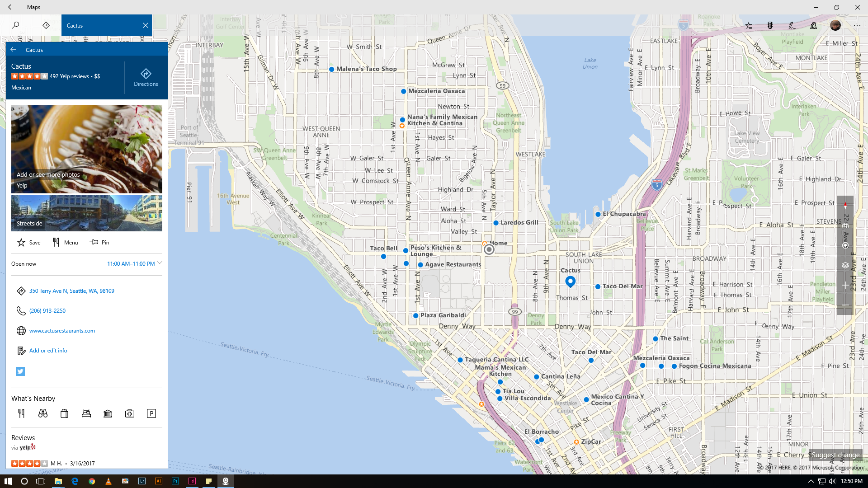
Task: Open the Search tab magnifier icon
Action: coord(15,25)
